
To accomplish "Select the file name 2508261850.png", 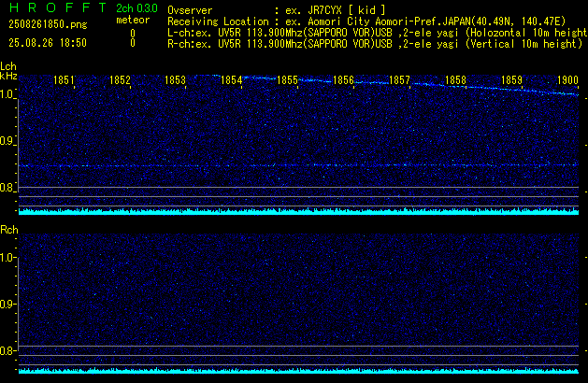I will coord(48,24).
